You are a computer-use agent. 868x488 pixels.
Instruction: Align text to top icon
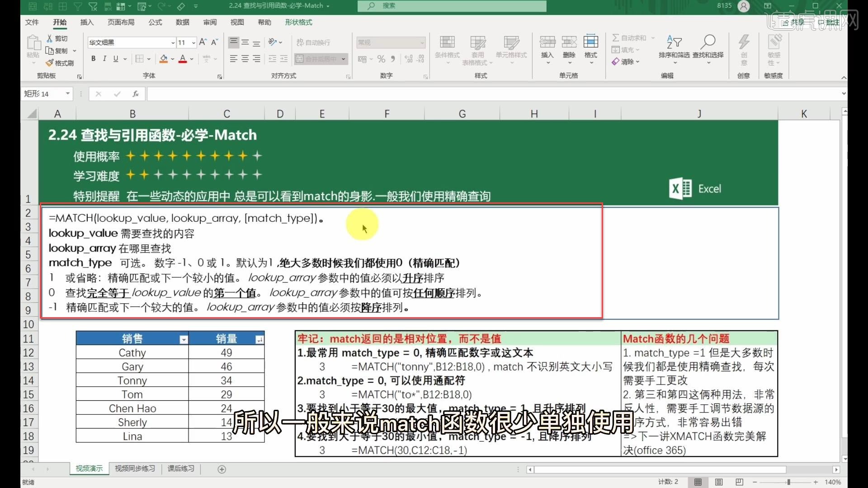coord(234,42)
